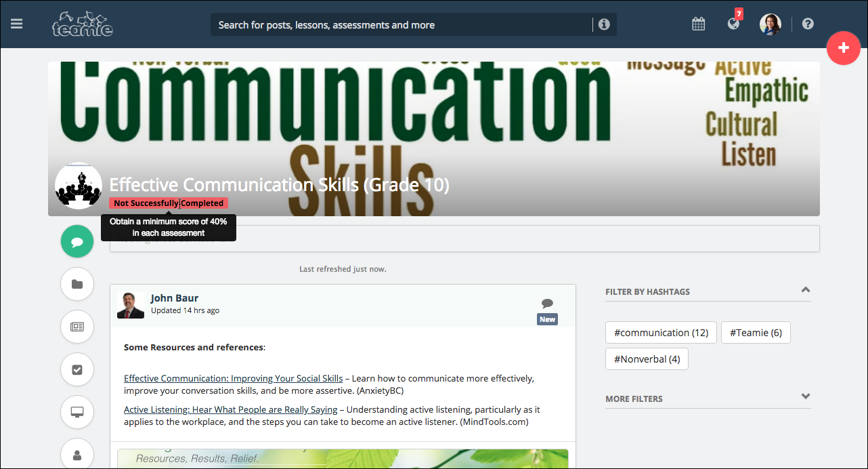Filter posts by #communication hashtag
The image size is (868, 469).
[x=661, y=333]
